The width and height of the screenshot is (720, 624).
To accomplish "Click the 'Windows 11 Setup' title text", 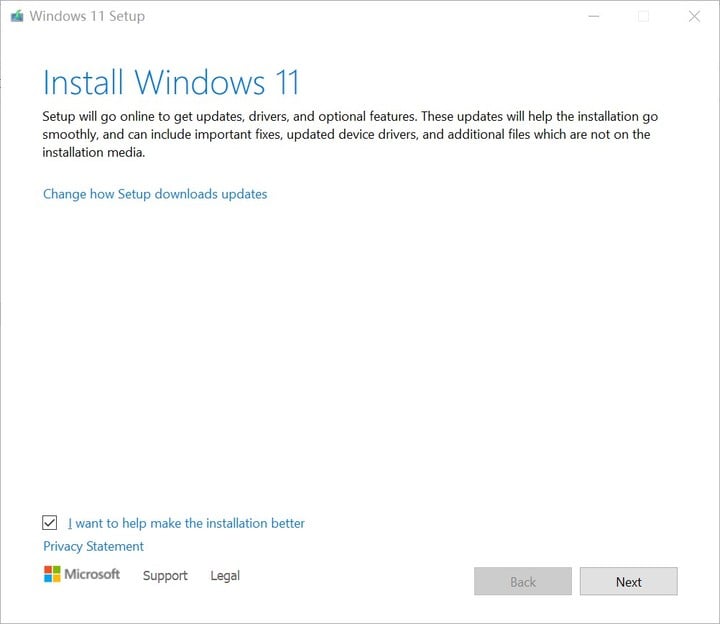I will 87,16.
